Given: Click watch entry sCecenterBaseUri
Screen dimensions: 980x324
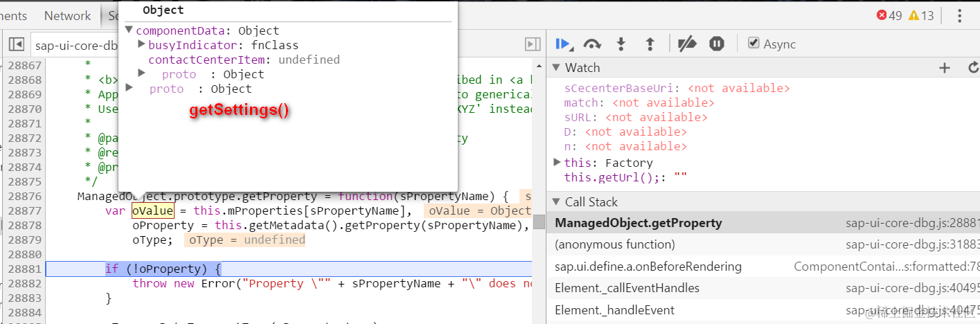Looking at the screenshot, I should tap(677, 89).
